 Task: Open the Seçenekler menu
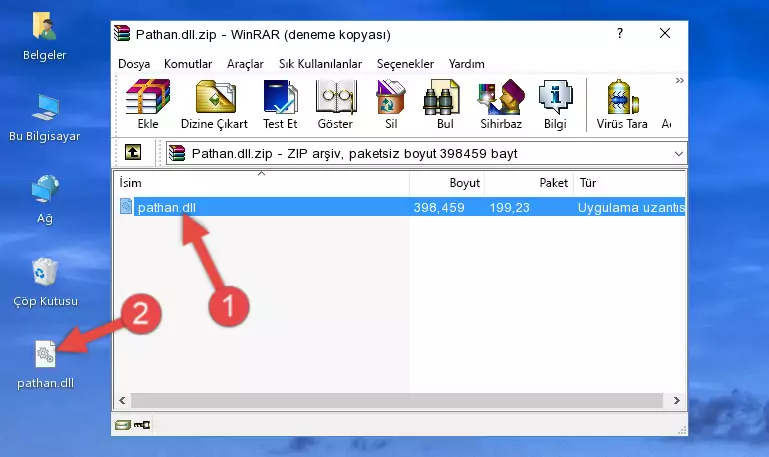405,64
